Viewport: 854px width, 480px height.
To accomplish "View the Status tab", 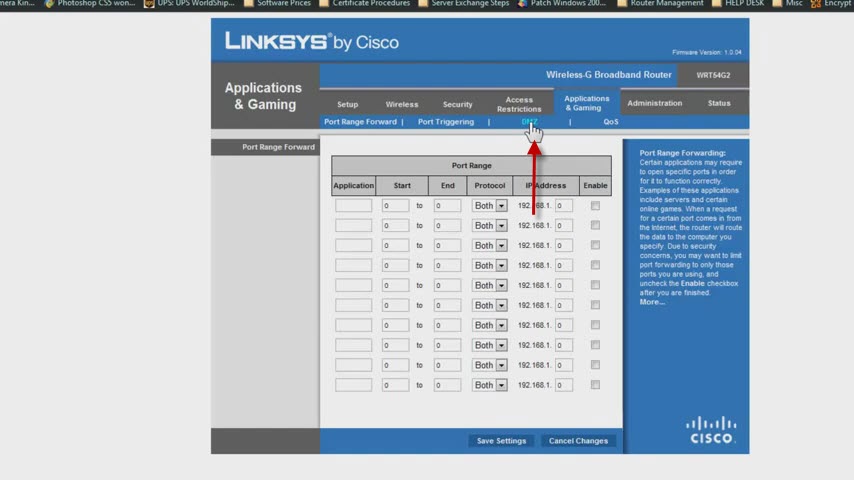I will (x=719, y=103).
